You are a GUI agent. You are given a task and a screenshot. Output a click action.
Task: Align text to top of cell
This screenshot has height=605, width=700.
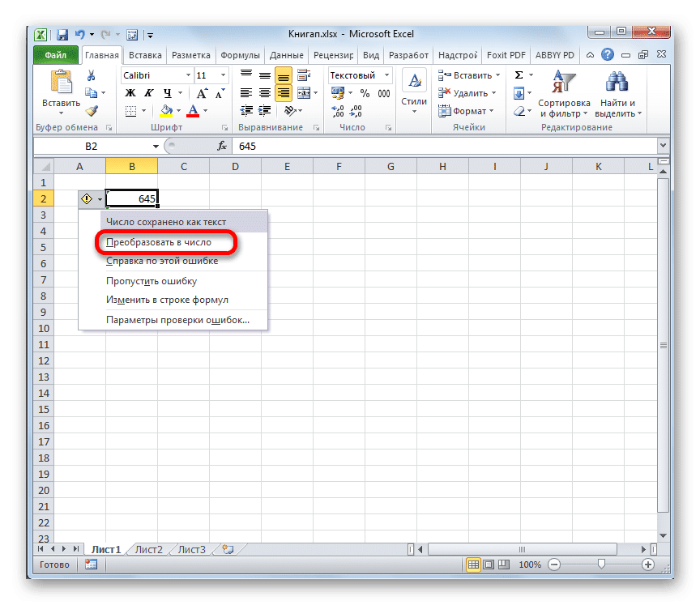(x=246, y=75)
